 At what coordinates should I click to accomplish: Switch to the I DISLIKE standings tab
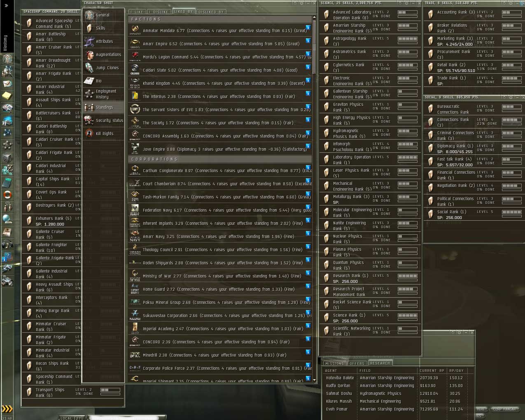[159, 12]
